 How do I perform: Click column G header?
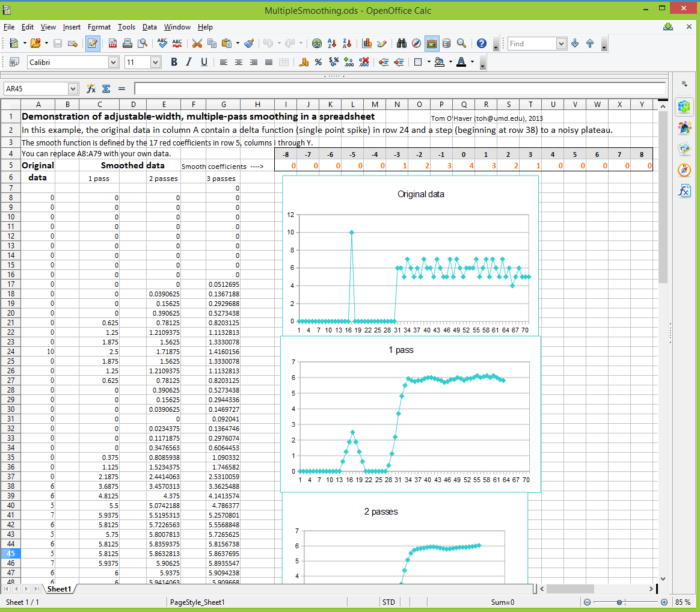(224, 105)
